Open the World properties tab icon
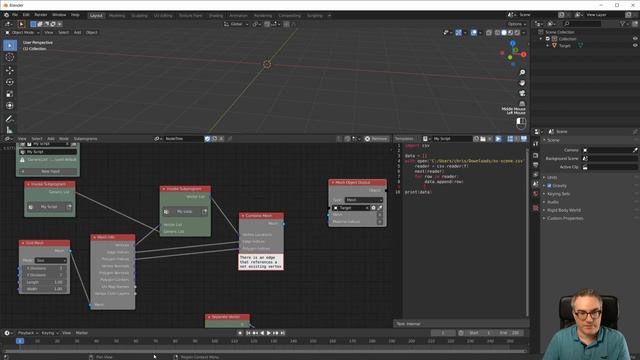The width and height of the screenshot is (640, 360). (x=536, y=194)
